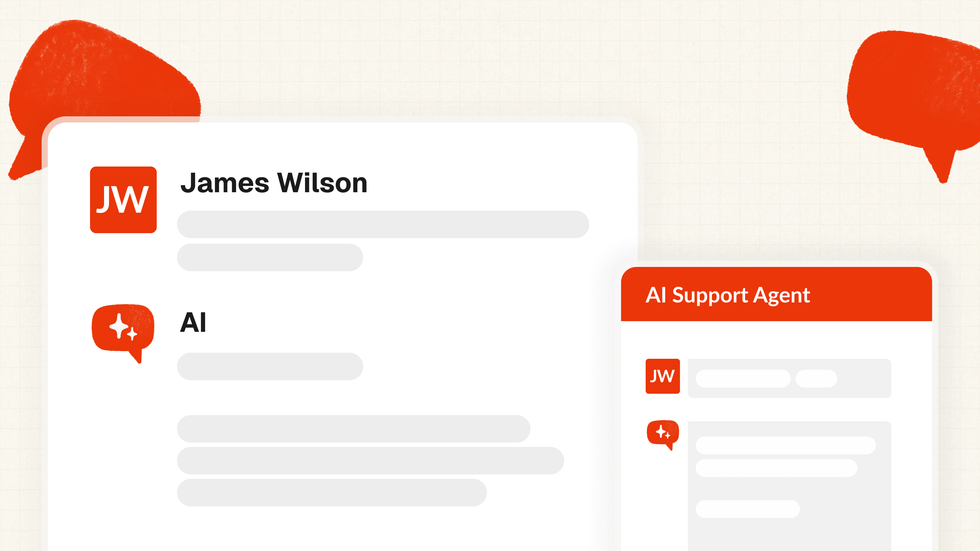Click the short second line of James Wilson's message
The image size is (980, 551).
click(x=270, y=257)
